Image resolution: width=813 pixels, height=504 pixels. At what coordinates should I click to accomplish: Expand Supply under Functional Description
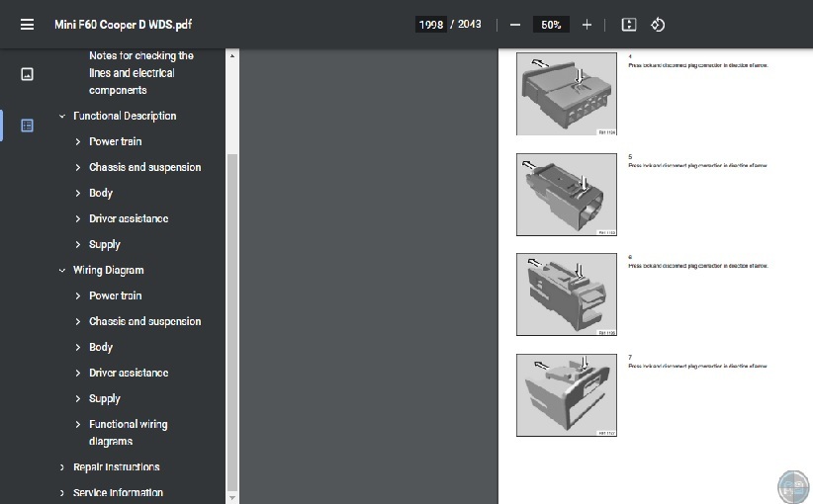click(78, 244)
